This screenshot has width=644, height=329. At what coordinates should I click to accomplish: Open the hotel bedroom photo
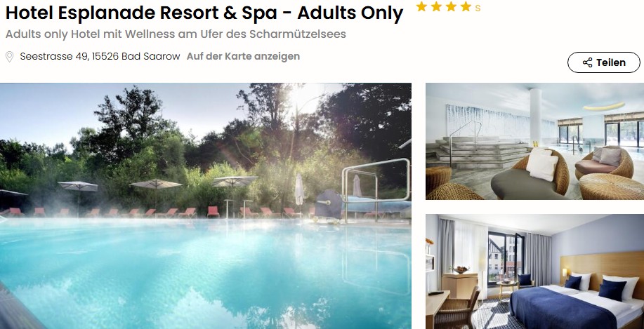pos(534,271)
